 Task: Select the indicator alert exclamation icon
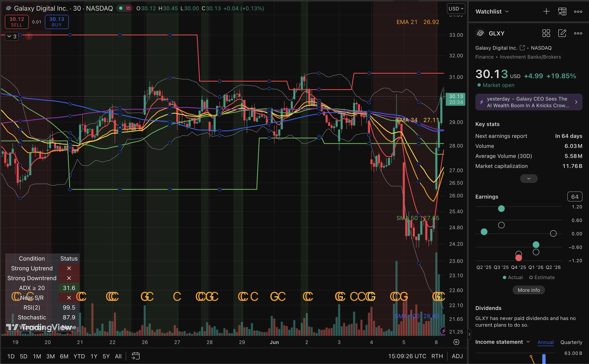[x=29, y=36]
